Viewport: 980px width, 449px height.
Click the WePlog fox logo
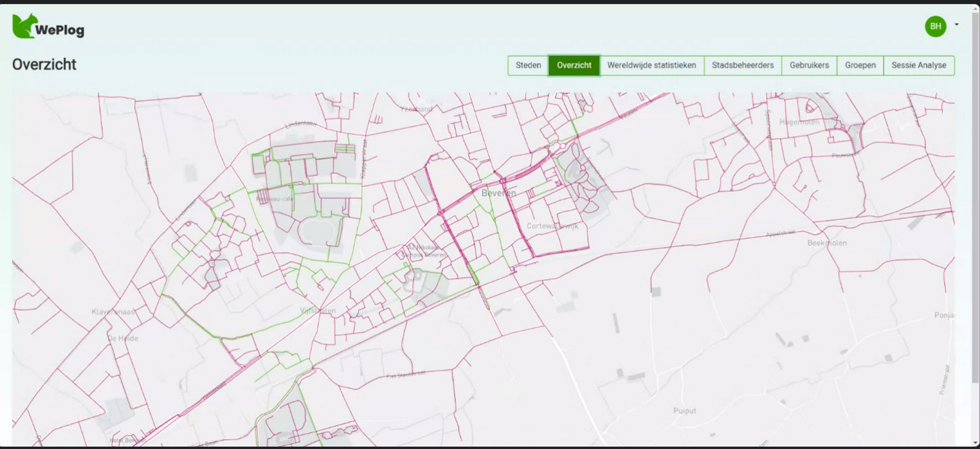25,26
